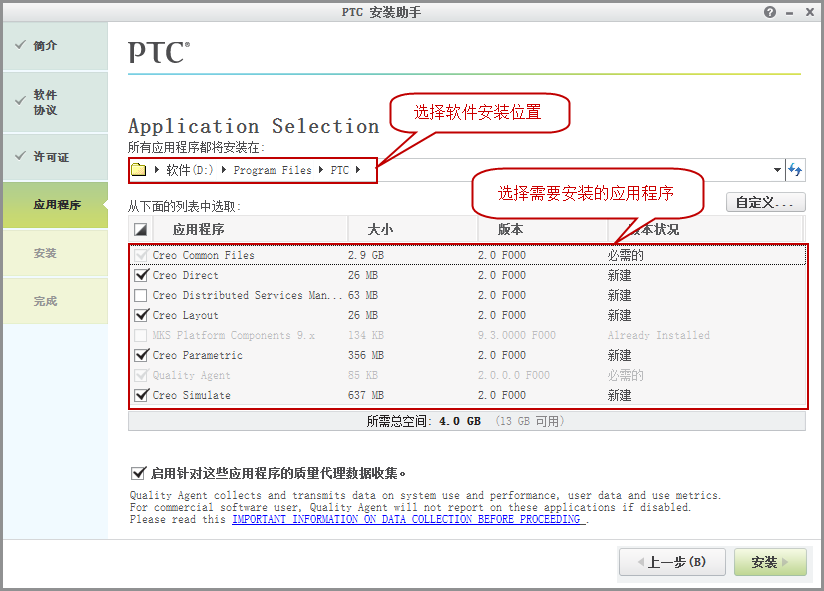Select the 应用程序 step
The height and width of the screenshot is (591, 824).
click(x=55, y=205)
